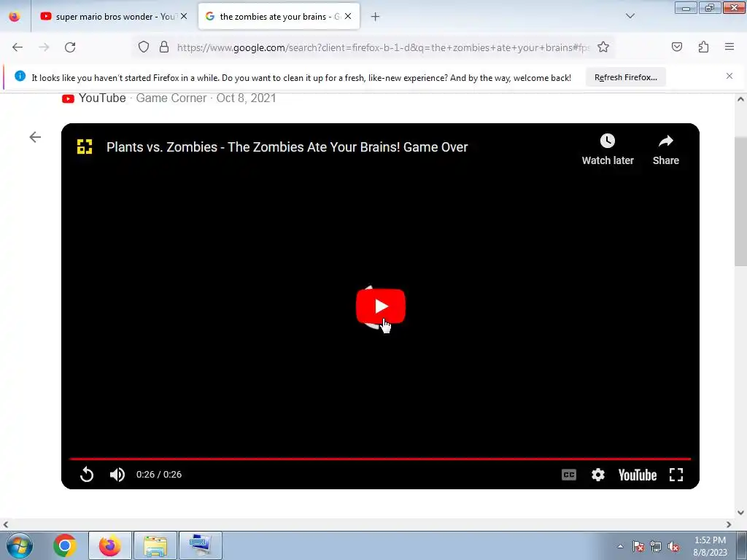The image size is (747, 560).
Task: Click Refresh Firefox... button
Action: (625, 77)
